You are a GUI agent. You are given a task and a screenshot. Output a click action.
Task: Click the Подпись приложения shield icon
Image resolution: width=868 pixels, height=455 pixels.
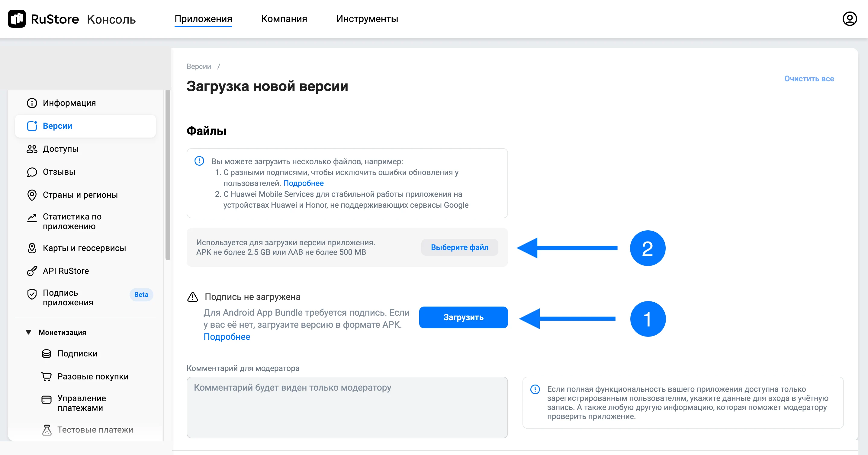click(x=32, y=294)
